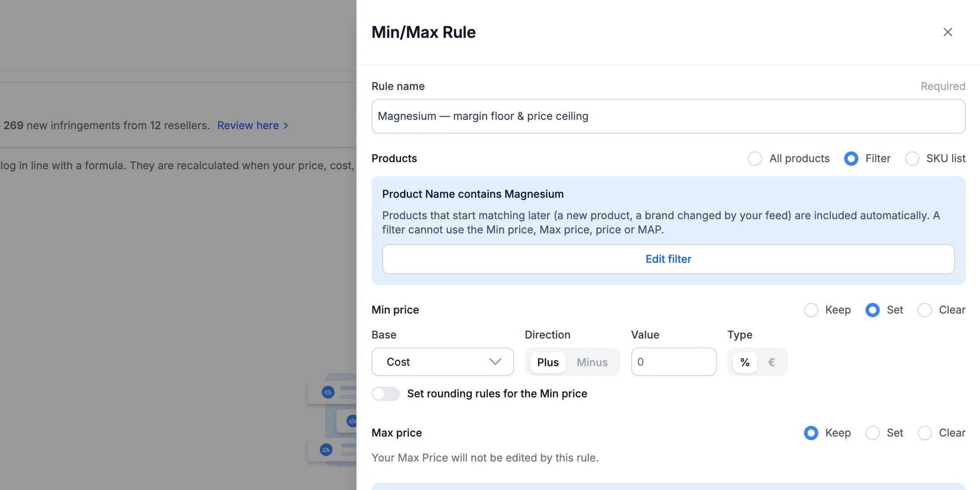The width and height of the screenshot is (980, 490).
Task: Choose the Filter products radio button
Action: click(851, 159)
